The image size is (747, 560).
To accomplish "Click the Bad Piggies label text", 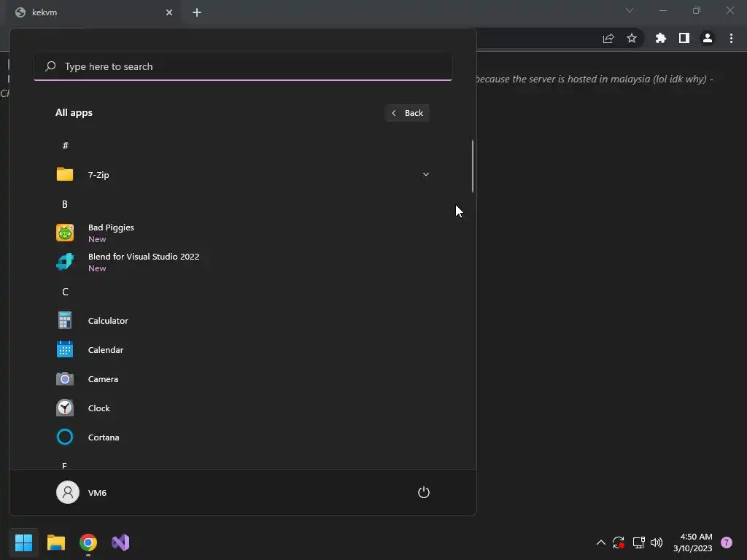I will click(x=111, y=227).
